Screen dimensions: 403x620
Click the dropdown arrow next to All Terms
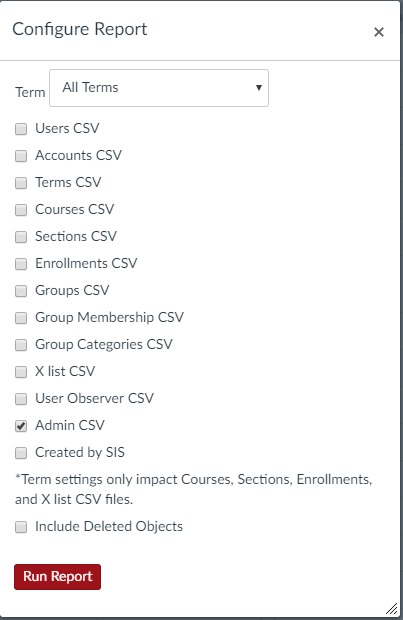[x=259, y=87]
